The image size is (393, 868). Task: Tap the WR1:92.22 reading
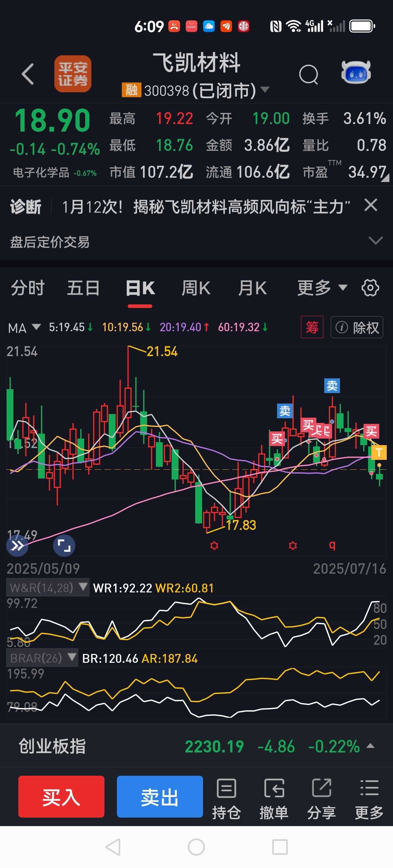122,588
